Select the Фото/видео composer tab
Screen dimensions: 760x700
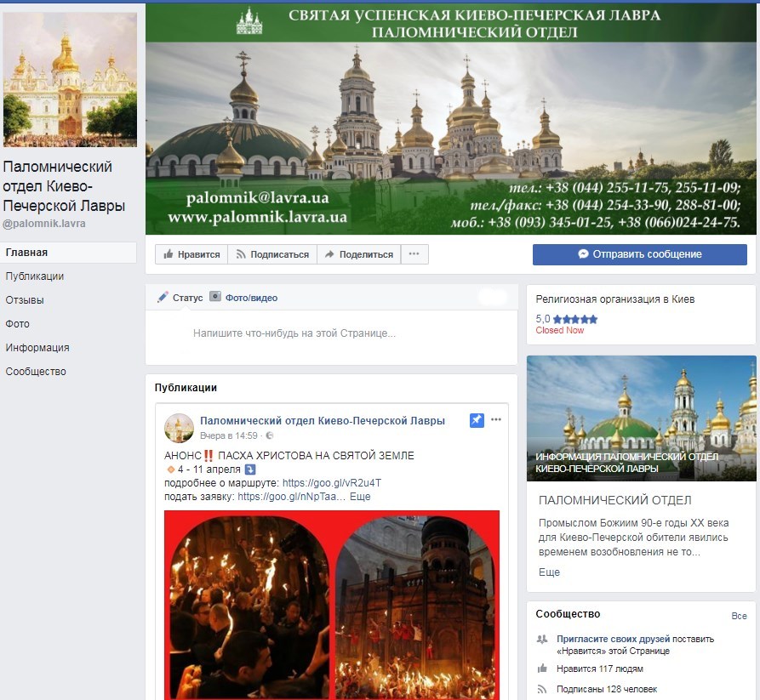coord(243,298)
